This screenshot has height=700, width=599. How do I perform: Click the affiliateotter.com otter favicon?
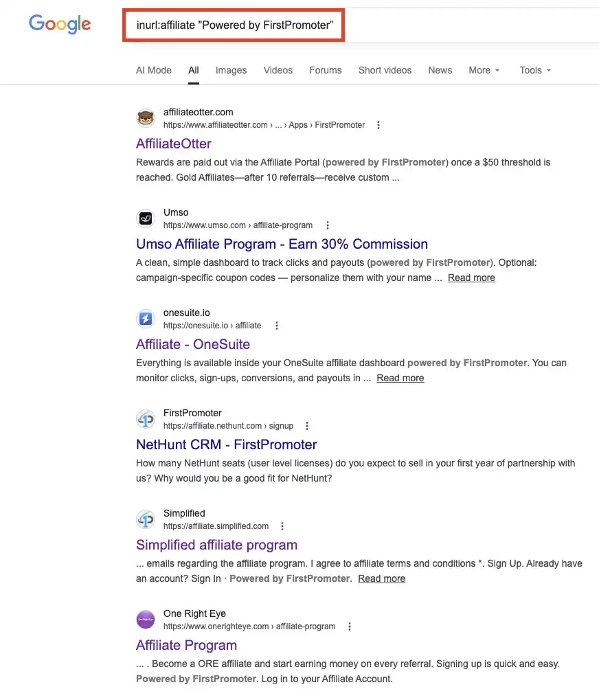coord(146,118)
